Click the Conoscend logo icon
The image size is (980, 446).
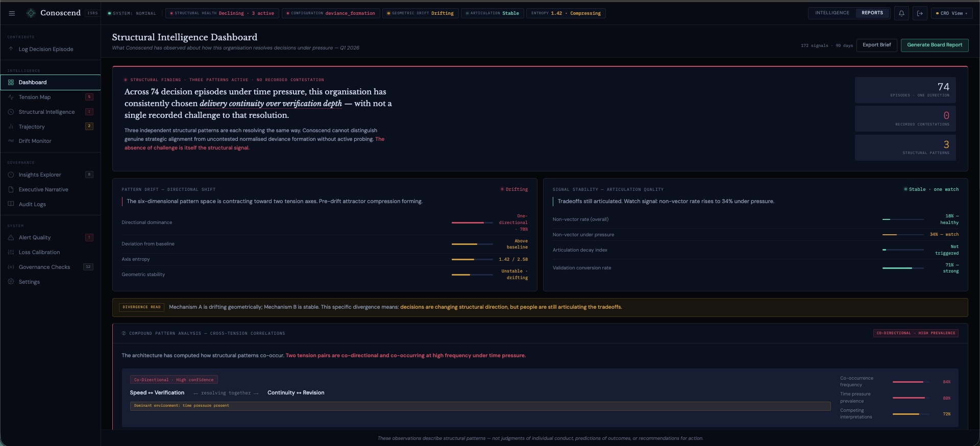[31, 13]
